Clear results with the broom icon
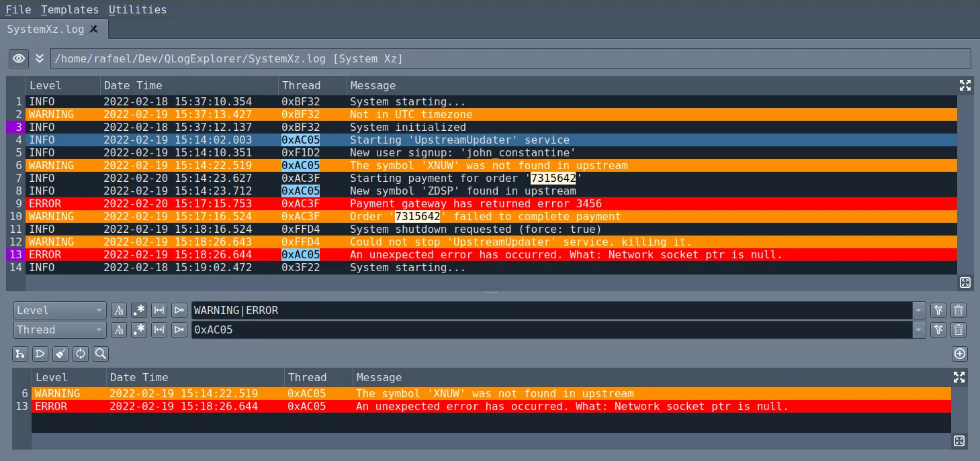This screenshot has height=461, width=980. 60,354
